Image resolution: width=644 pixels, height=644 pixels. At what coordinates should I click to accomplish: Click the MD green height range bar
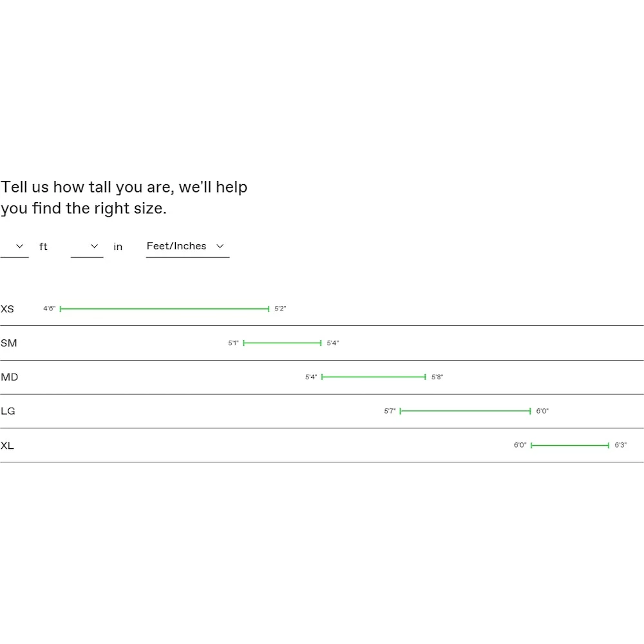click(374, 377)
